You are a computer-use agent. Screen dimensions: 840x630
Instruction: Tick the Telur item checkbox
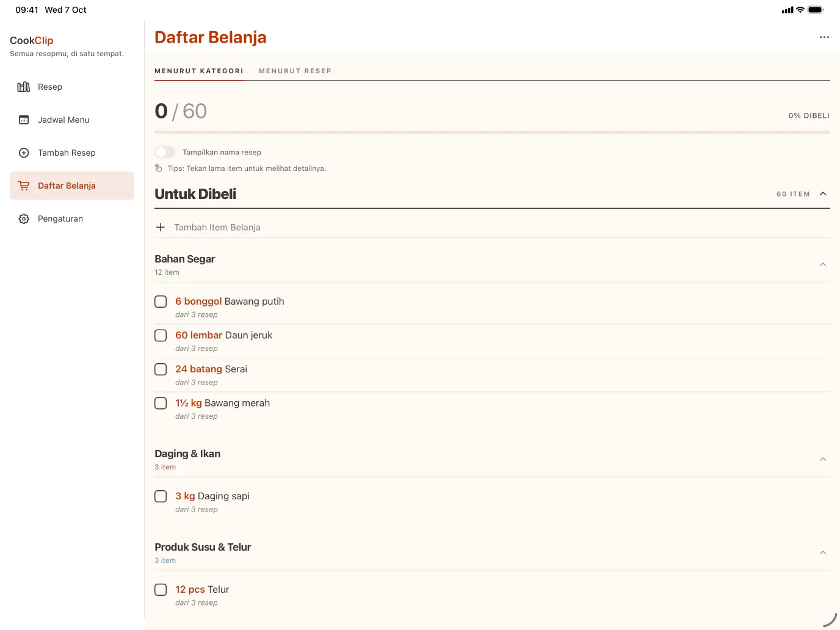pyautogui.click(x=161, y=590)
